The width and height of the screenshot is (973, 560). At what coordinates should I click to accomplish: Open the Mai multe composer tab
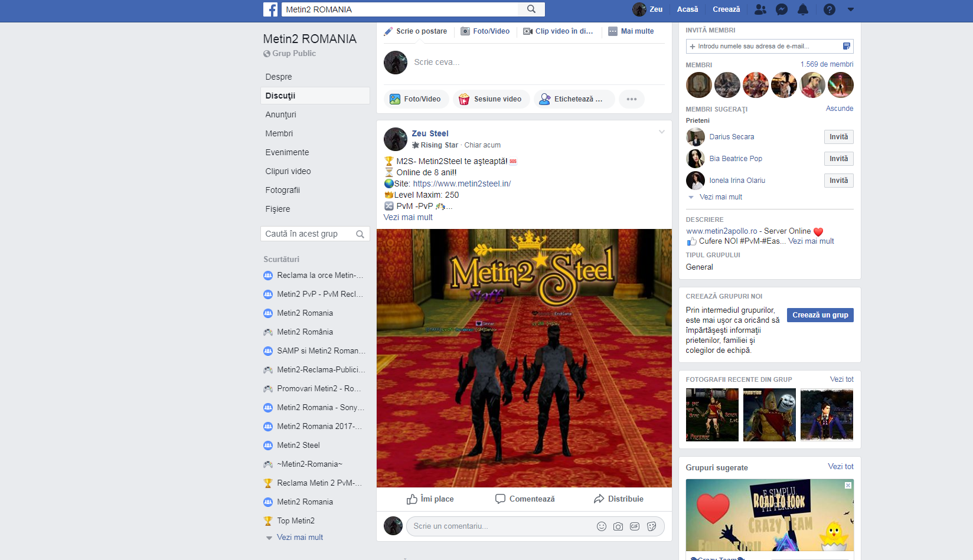[x=631, y=31]
